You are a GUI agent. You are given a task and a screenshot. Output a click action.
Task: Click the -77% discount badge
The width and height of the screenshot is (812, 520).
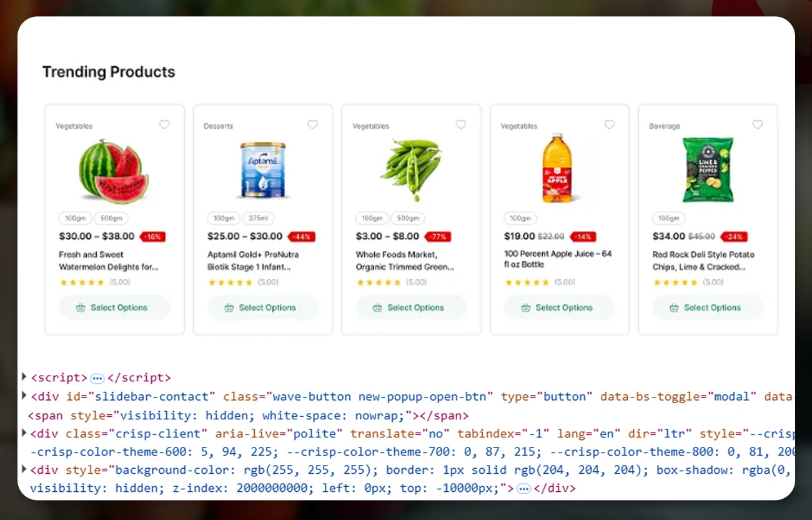[438, 237]
